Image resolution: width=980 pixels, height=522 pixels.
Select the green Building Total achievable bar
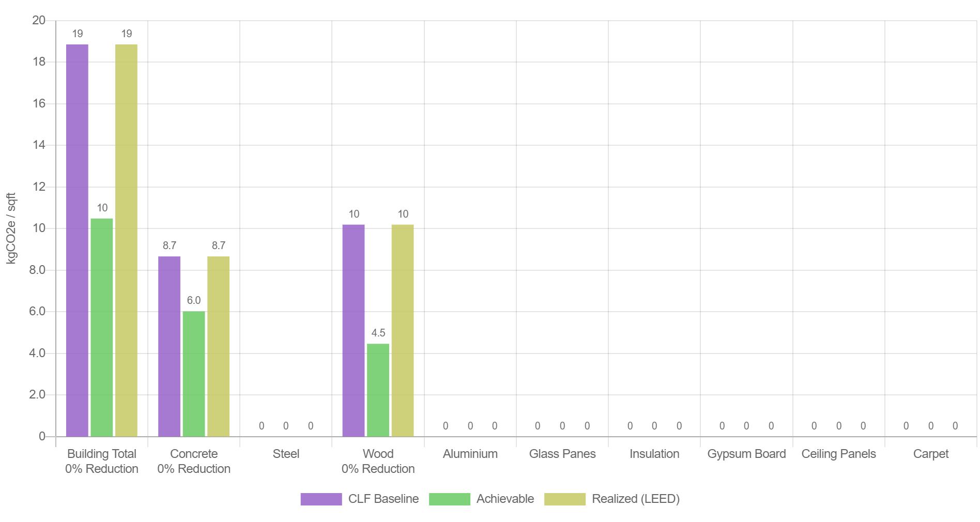click(x=102, y=328)
